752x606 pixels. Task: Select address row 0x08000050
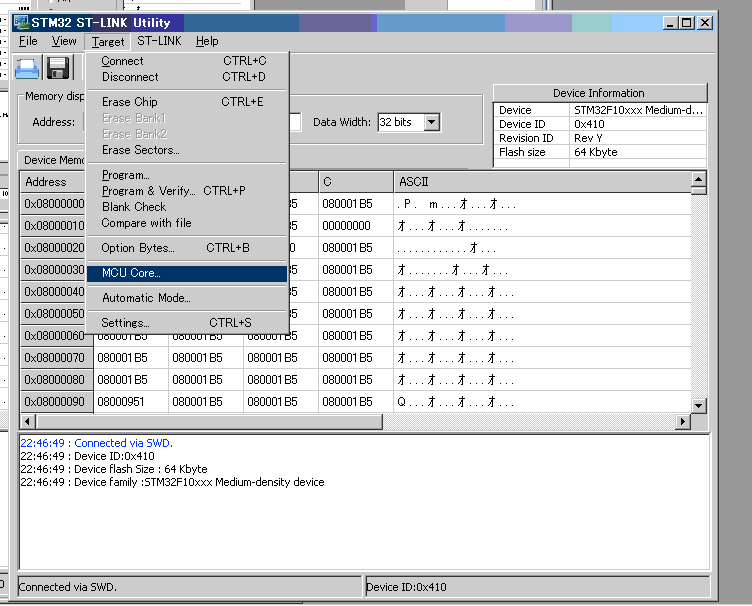pos(54,314)
